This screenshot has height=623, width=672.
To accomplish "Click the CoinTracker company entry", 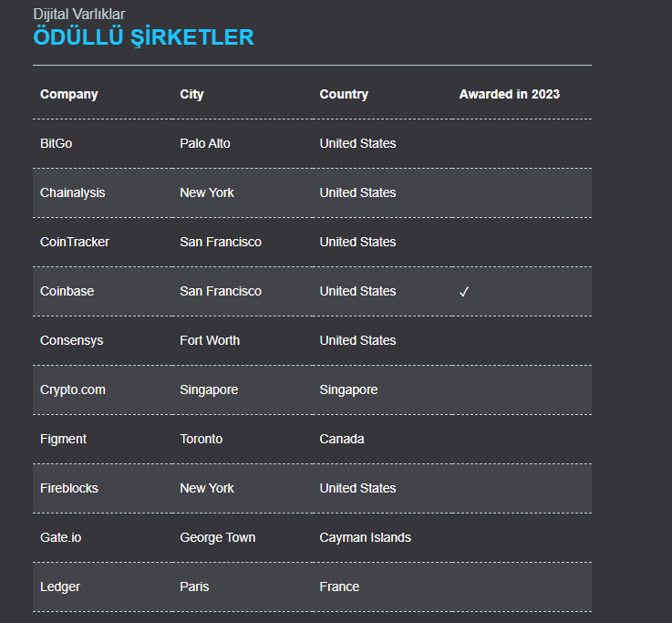I will coord(75,242).
